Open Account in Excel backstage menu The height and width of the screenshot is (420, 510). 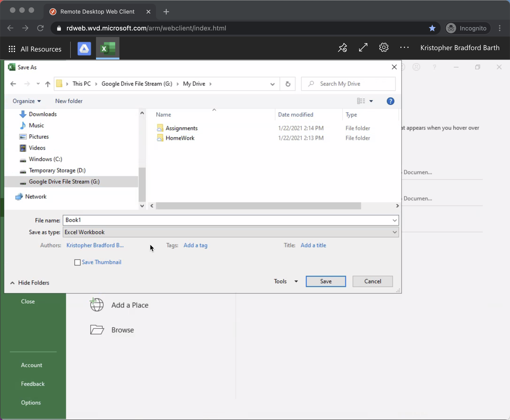31,365
